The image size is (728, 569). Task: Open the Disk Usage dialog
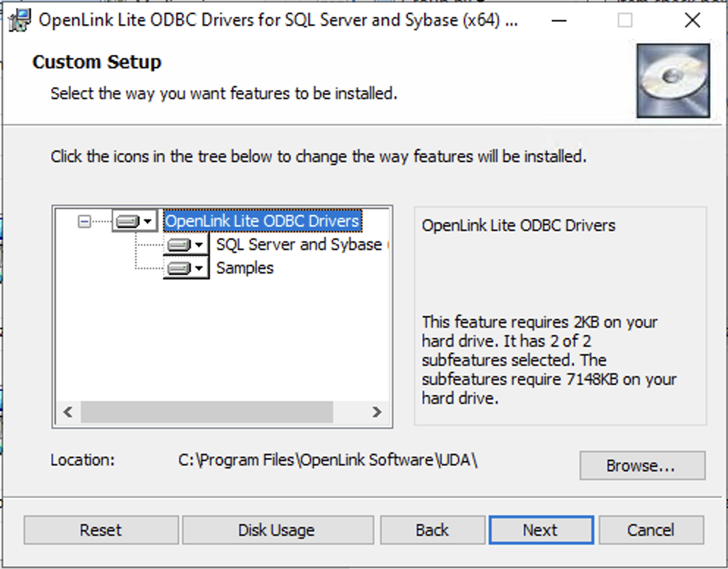[x=277, y=530]
